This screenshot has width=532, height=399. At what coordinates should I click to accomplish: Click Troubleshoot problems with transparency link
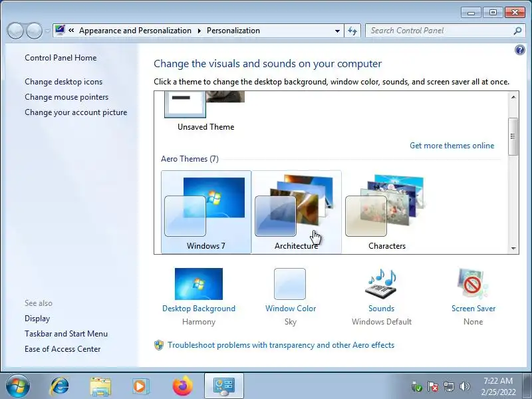[x=281, y=345]
